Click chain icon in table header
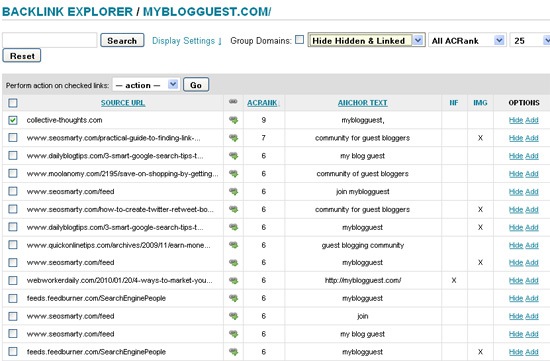 [233, 102]
